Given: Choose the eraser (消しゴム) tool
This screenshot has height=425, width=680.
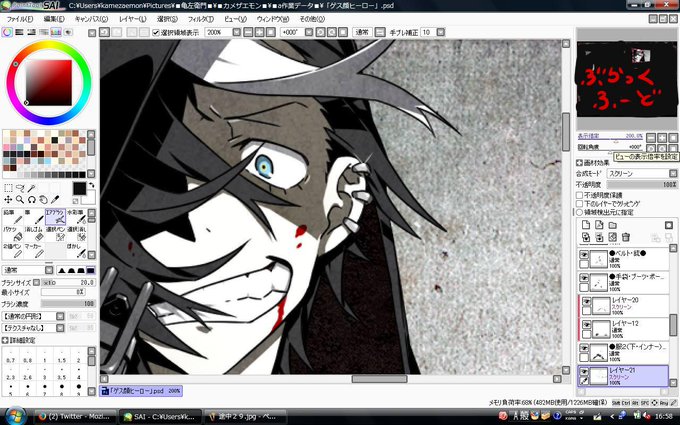Looking at the screenshot, I should (x=34, y=234).
